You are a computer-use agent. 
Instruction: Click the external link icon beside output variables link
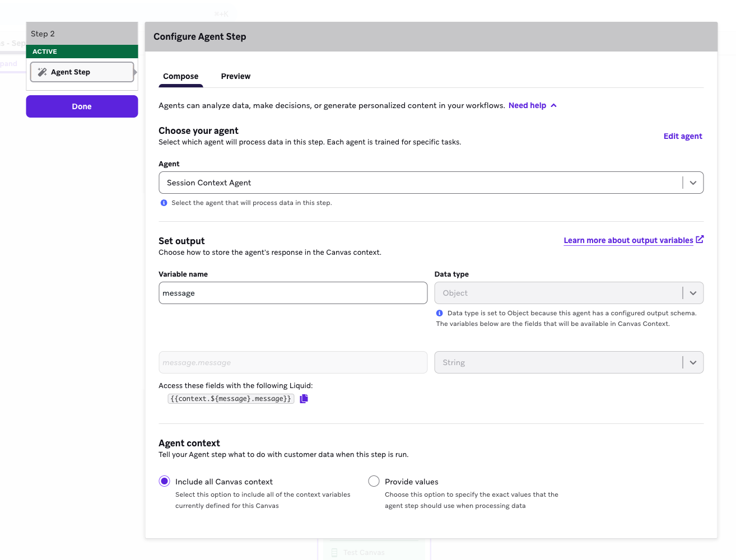point(700,239)
